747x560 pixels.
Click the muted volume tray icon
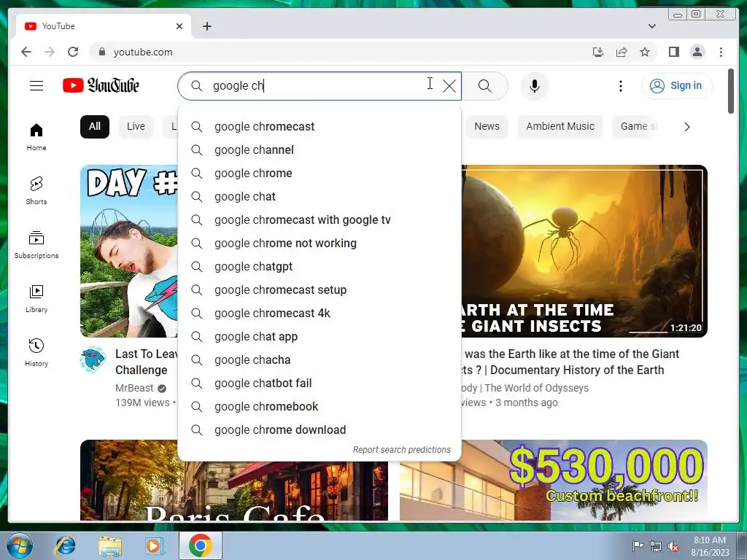point(673,546)
